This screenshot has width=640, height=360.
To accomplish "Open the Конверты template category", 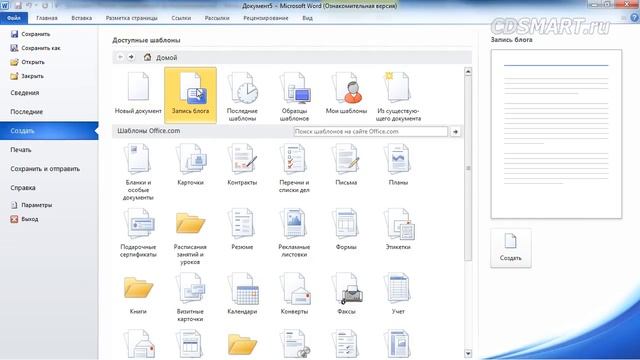I will coord(294,294).
